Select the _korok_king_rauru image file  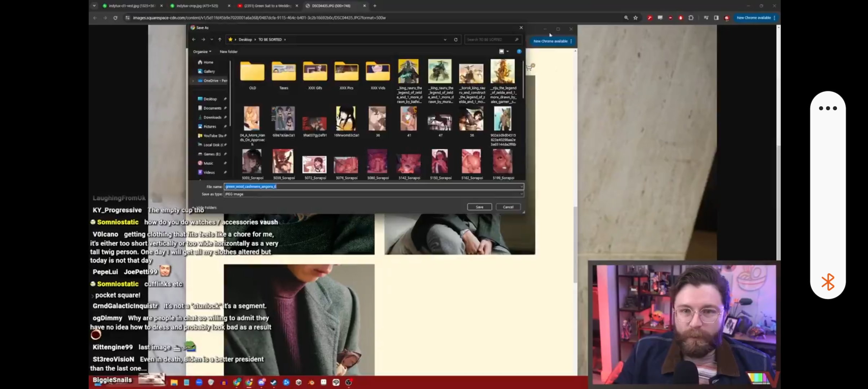[x=471, y=83]
